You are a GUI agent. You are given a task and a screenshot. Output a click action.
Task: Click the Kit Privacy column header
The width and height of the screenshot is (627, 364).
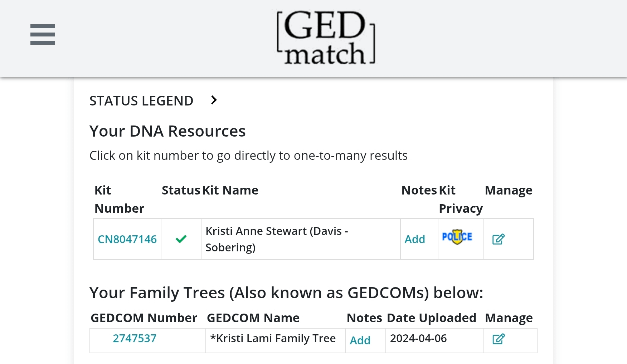(461, 199)
